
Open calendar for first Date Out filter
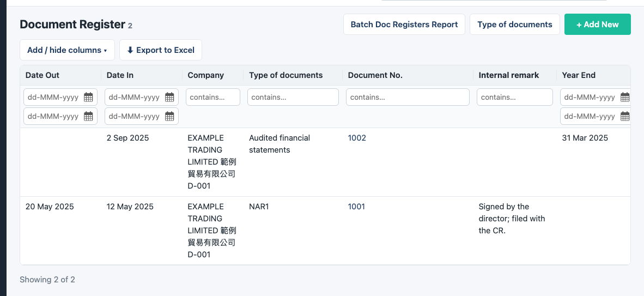point(88,98)
